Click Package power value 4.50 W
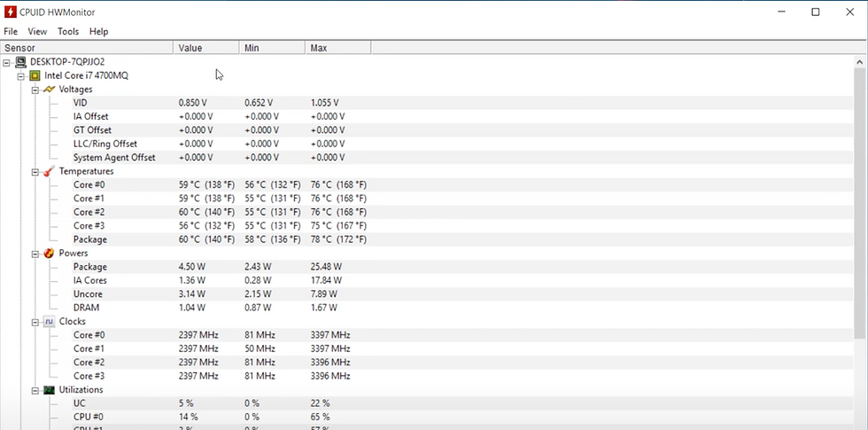Screen dimensions: 868x430 191,267
